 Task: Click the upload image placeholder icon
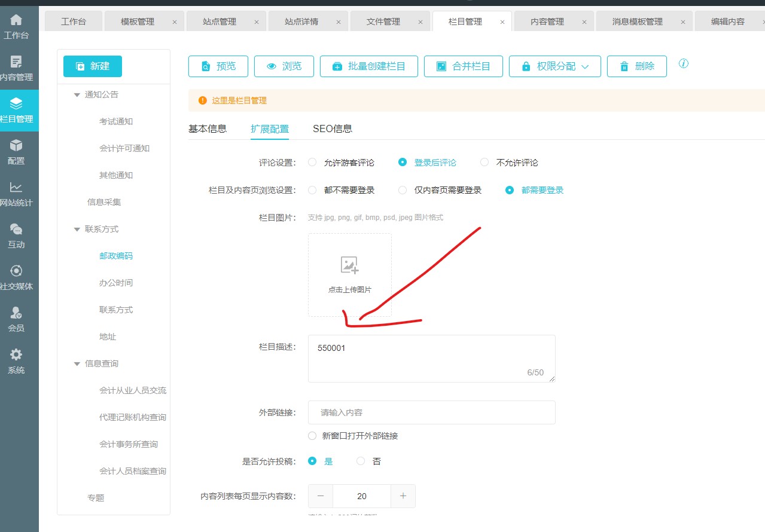(349, 265)
